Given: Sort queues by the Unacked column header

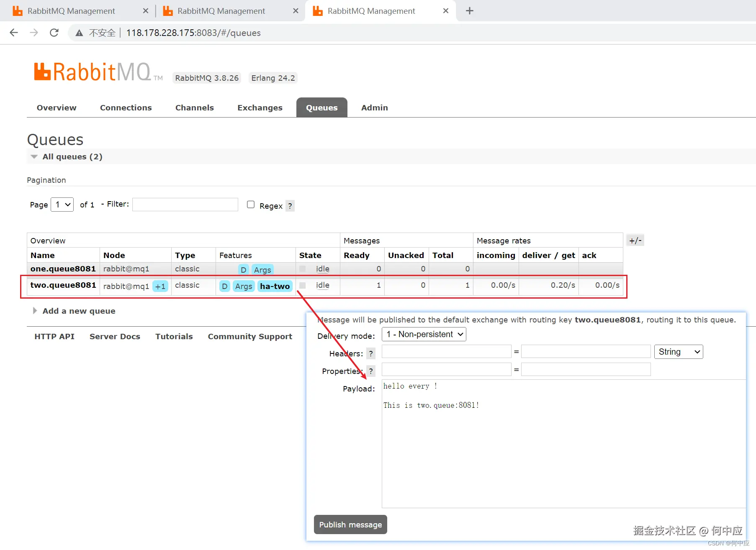Looking at the screenshot, I should pos(406,255).
